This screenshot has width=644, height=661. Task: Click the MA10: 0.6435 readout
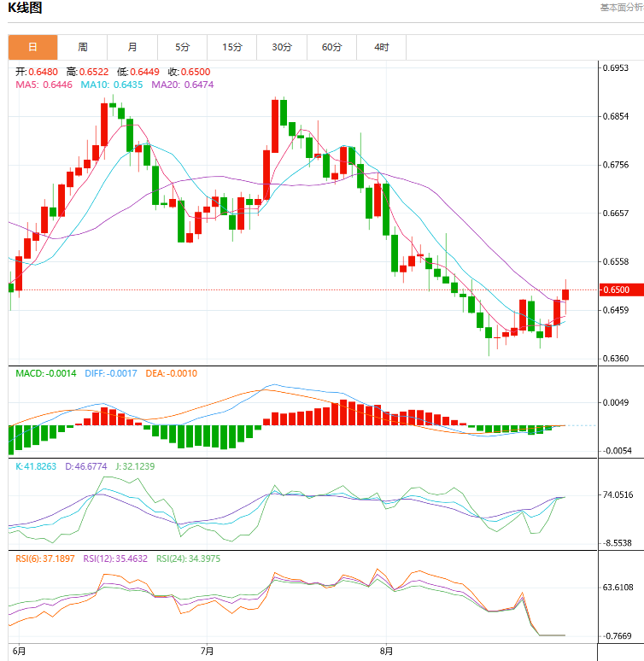[x=112, y=85]
